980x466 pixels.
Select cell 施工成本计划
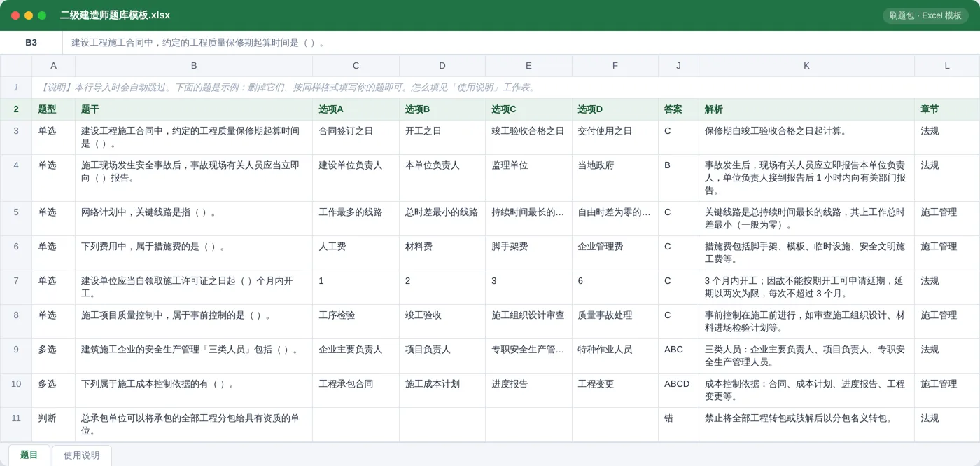pyautogui.click(x=442, y=390)
